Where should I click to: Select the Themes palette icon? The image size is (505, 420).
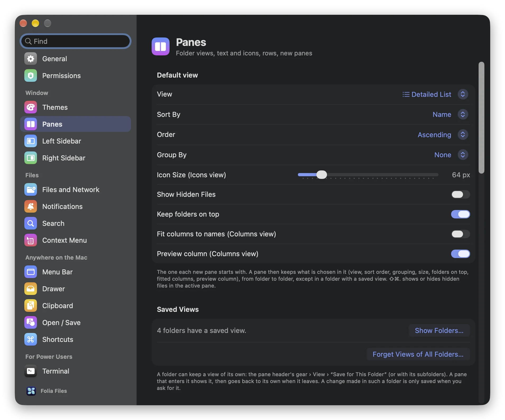pos(31,107)
